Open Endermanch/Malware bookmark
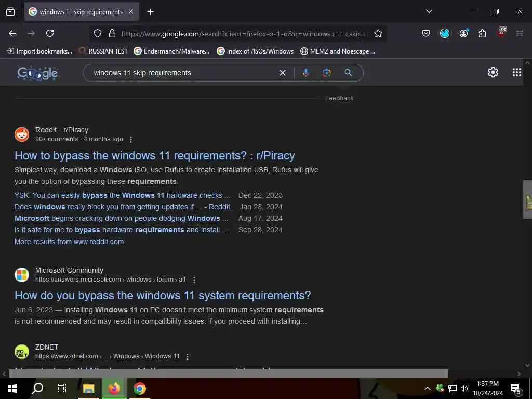The width and height of the screenshot is (532, 399). [x=171, y=51]
